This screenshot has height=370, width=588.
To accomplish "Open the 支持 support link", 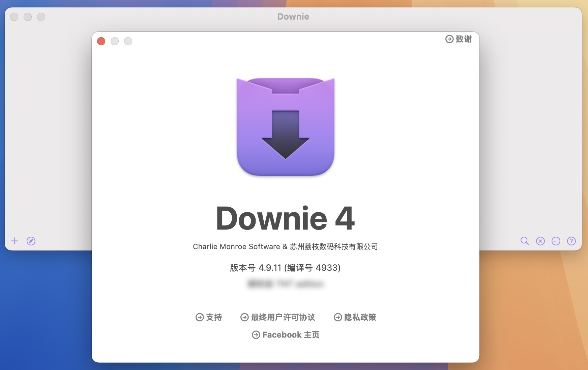I will coord(209,317).
